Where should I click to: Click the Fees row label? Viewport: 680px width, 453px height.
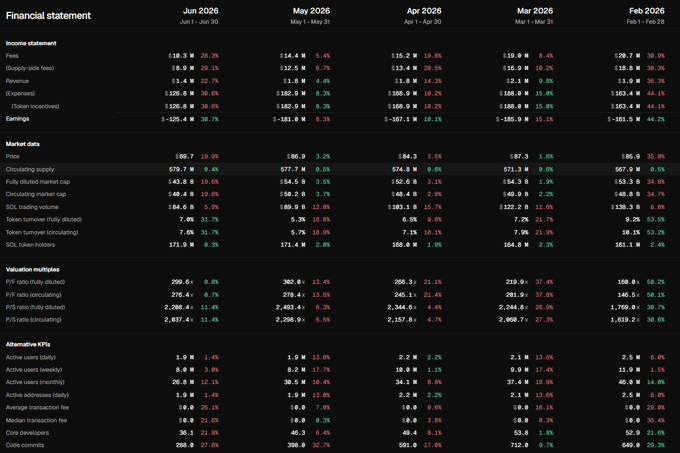point(12,55)
